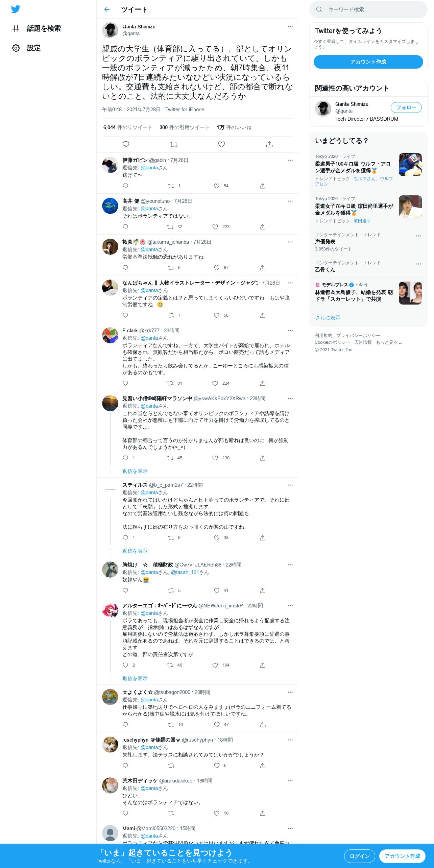The height and width of the screenshot is (868, 434).
Task: Click the Twitter bird logo
Action: click(x=16, y=9)
